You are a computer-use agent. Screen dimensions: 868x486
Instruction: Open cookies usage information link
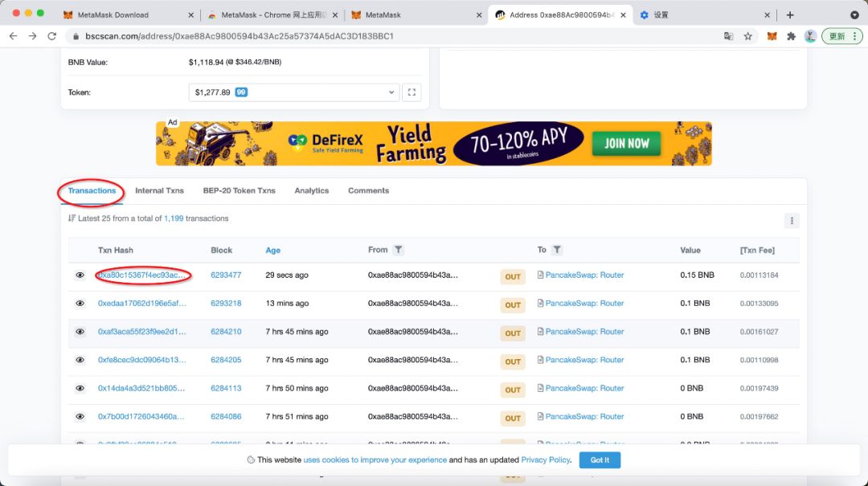[375, 460]
